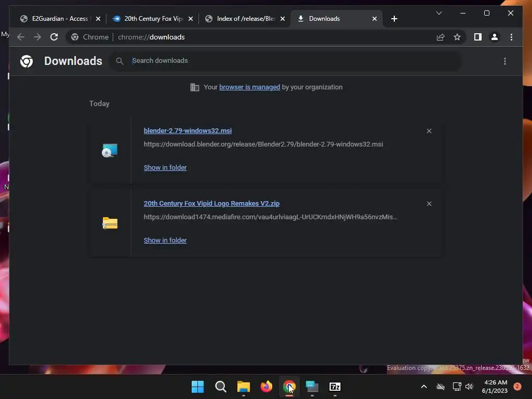Click the zip folder file icon

coord(110,223)
